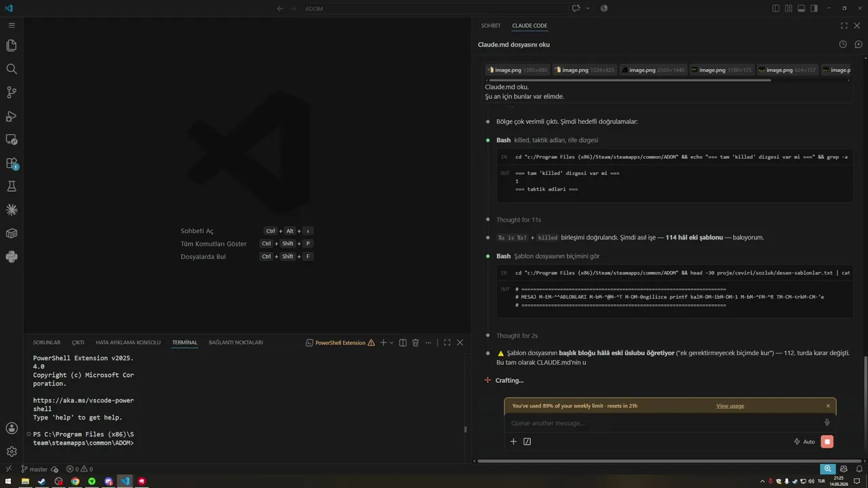Viewport: 868px width, 488px height.
Task: Open the Search view in activity bar
Action: (x=12, y=69)
